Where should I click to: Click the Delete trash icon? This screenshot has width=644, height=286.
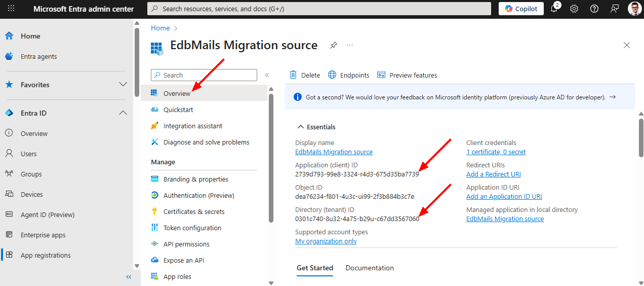[293, 75]
